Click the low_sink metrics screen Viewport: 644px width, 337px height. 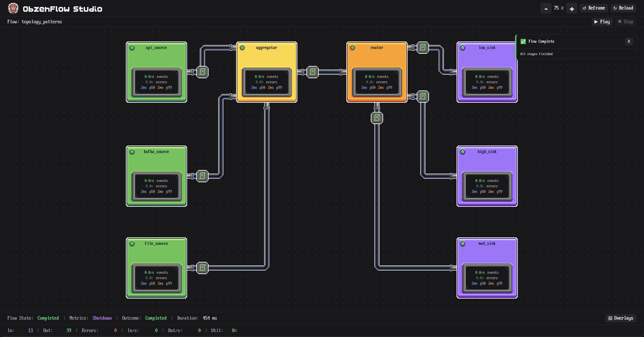(x=487, y=82)
